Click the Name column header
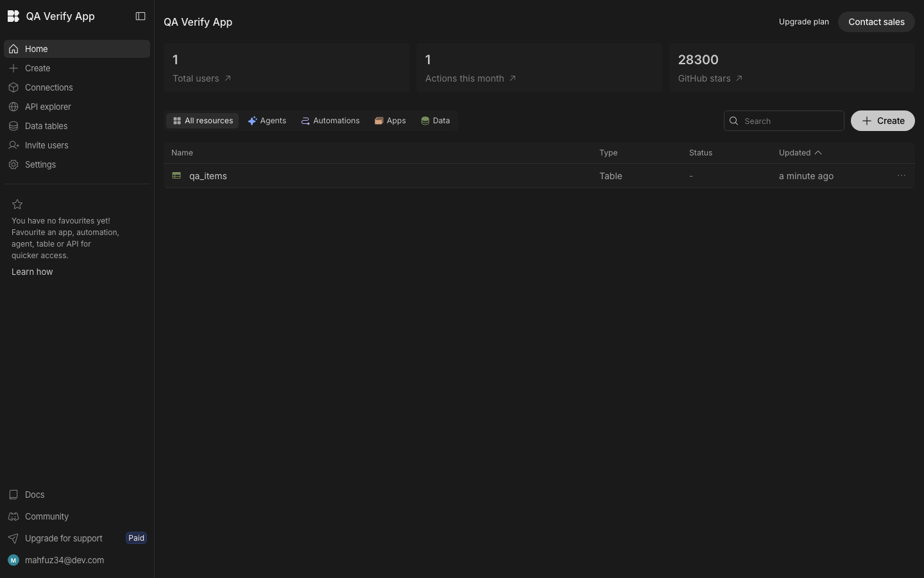Viewport: 924px width, 578px height. coord(182,153)
